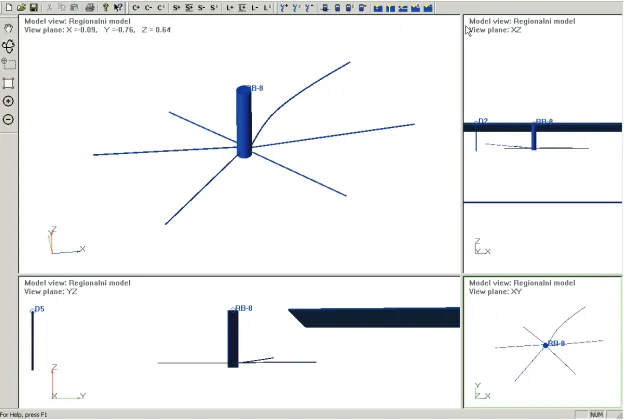Activate the What's This help pointer
626x420 pixels.
coord(118,8)
